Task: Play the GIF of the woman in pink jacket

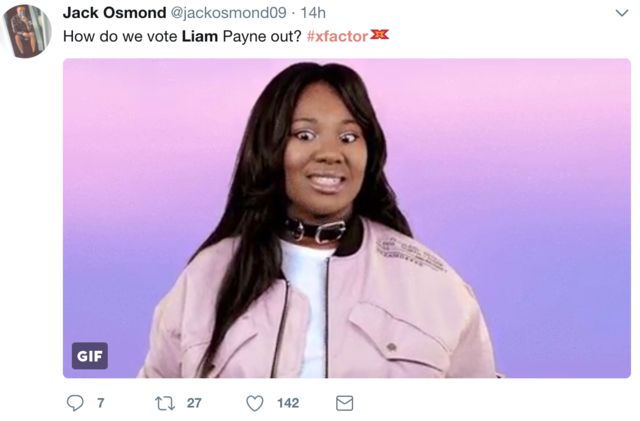Action: tap(347, 218)
